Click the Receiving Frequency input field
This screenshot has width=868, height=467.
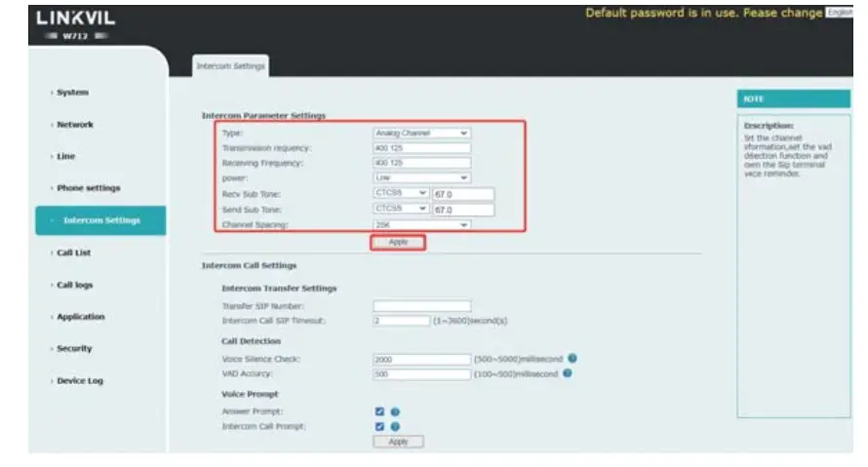tap(421, 163)
